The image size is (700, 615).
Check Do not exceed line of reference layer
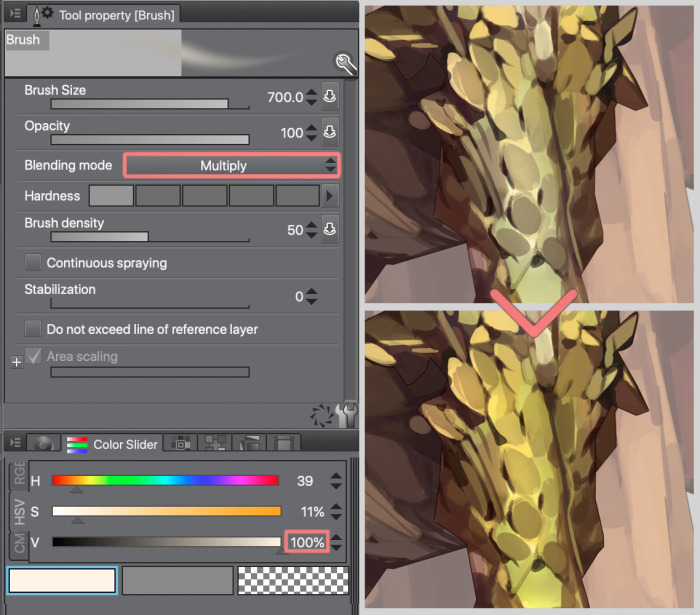point(33,329)
